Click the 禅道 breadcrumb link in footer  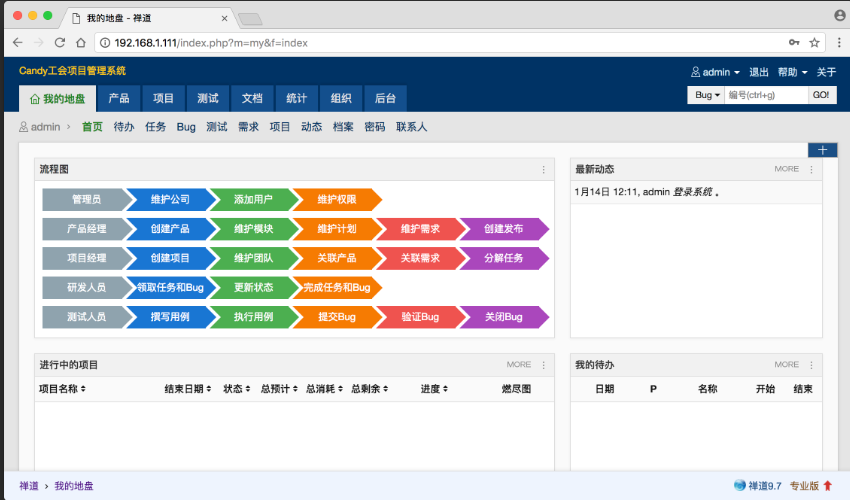pyautogui.click(x=29, y=486)
